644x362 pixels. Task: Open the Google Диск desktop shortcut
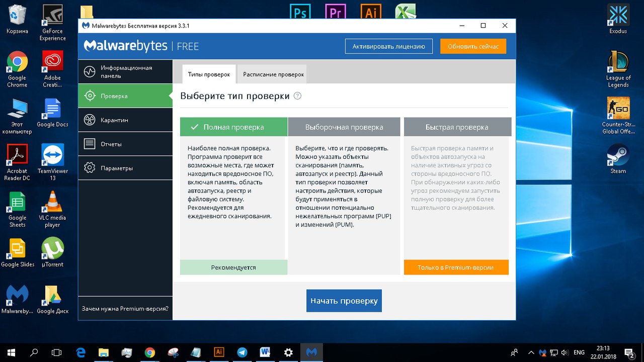[52, 300]
